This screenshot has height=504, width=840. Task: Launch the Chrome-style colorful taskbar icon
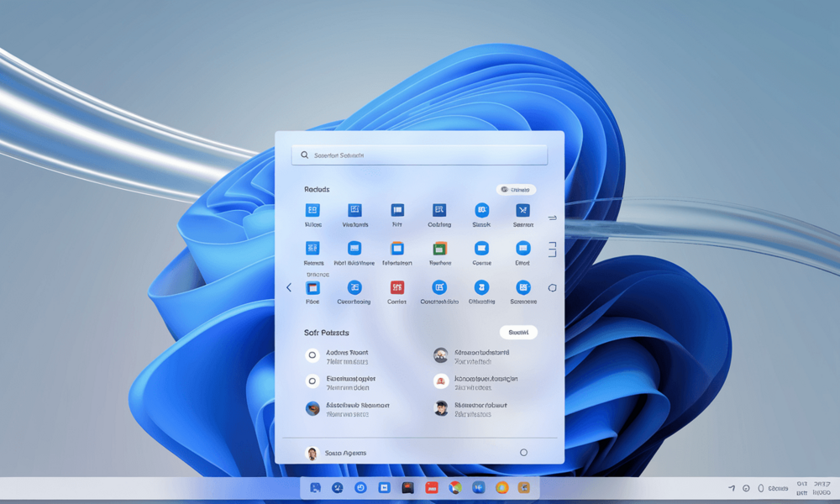click(x=454, y=487)
